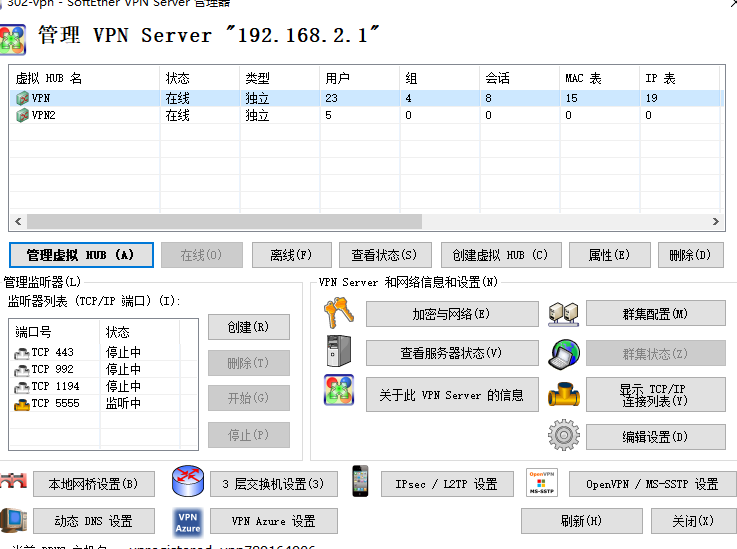Click the router icon beside 3 层交换机设置
This screenshot has width=737, height=549.
coord(188,481)
